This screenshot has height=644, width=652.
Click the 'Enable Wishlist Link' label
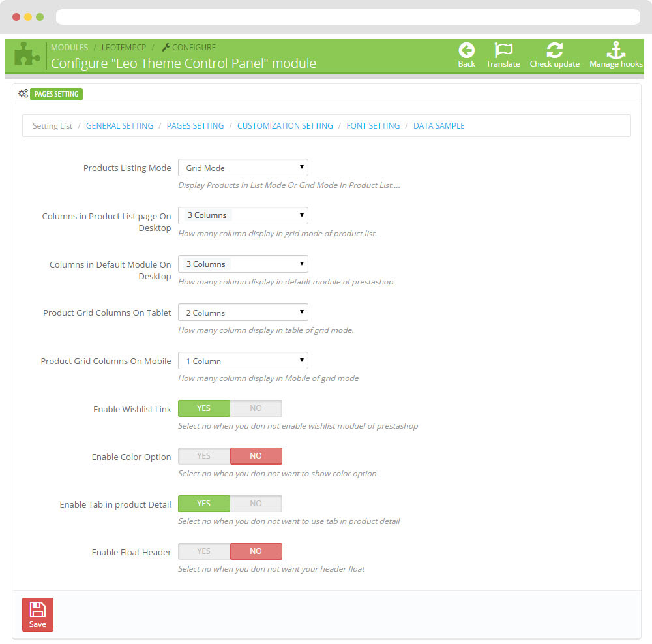coord(132,409)
